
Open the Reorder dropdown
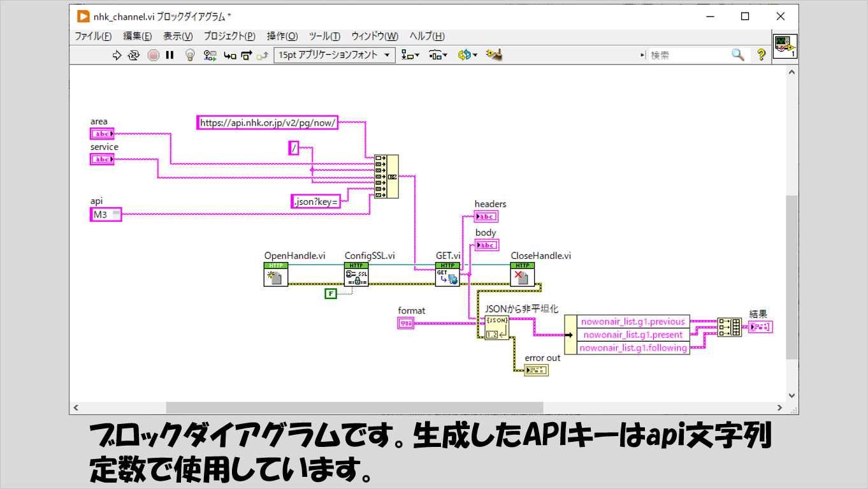point(467,55)
